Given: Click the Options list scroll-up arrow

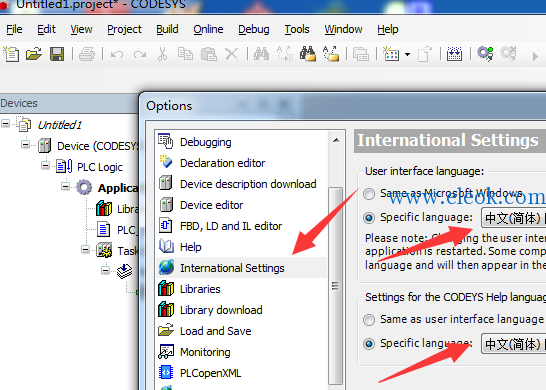Looking at the screenshot, I should pos(336,140).
